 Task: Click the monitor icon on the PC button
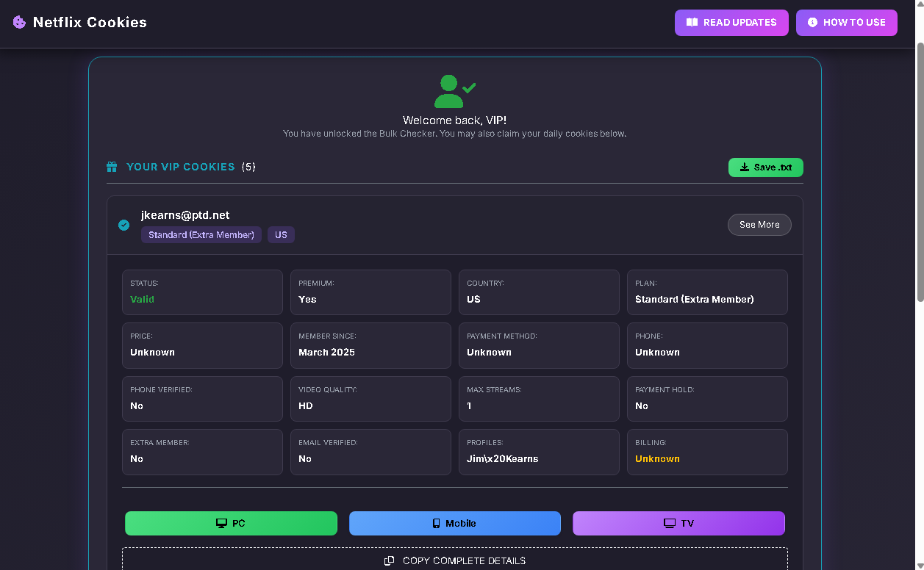tap(221, 524)
